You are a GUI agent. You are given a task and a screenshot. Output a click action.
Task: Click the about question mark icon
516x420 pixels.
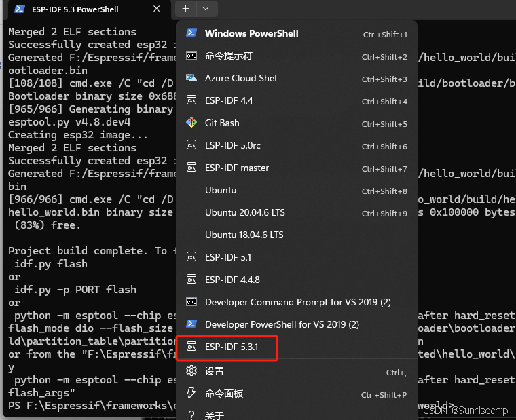(x=191, y=415)
